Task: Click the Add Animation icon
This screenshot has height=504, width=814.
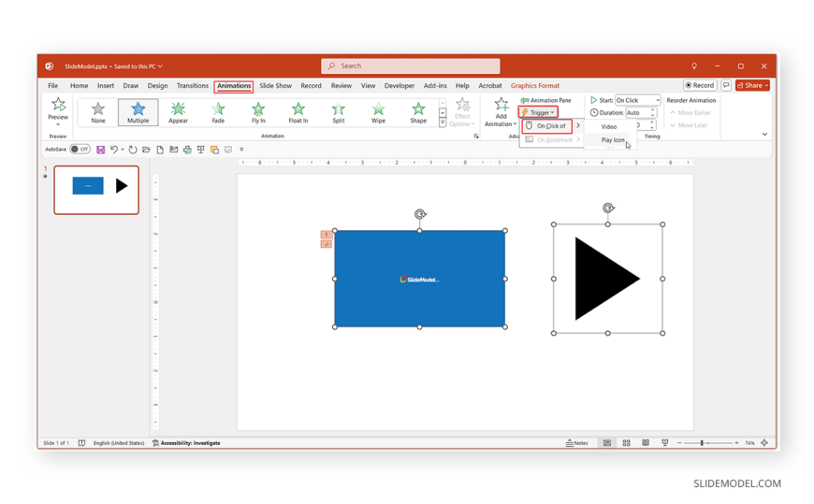Action: tap(501, 108)
